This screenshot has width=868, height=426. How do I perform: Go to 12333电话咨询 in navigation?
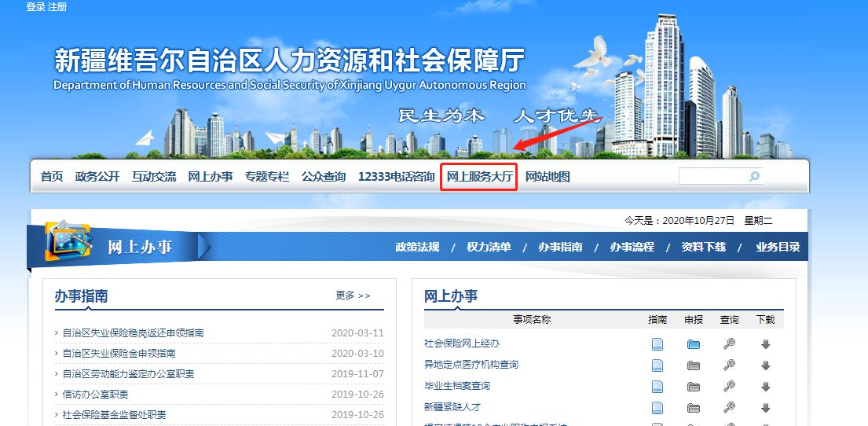[x=396, y=177]
